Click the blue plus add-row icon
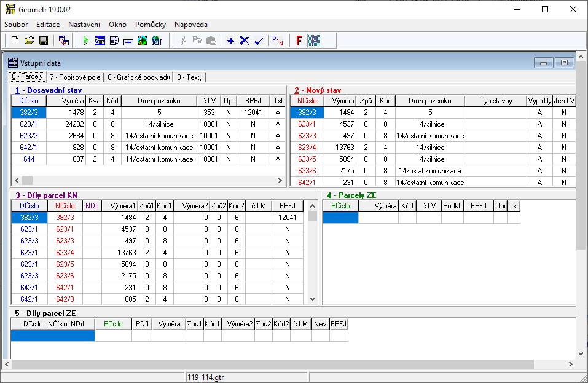The image size is (588, 383). click(x=231, y=41)
